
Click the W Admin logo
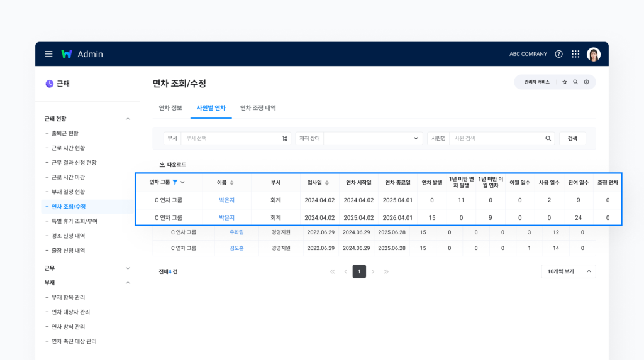click(82, 54)
